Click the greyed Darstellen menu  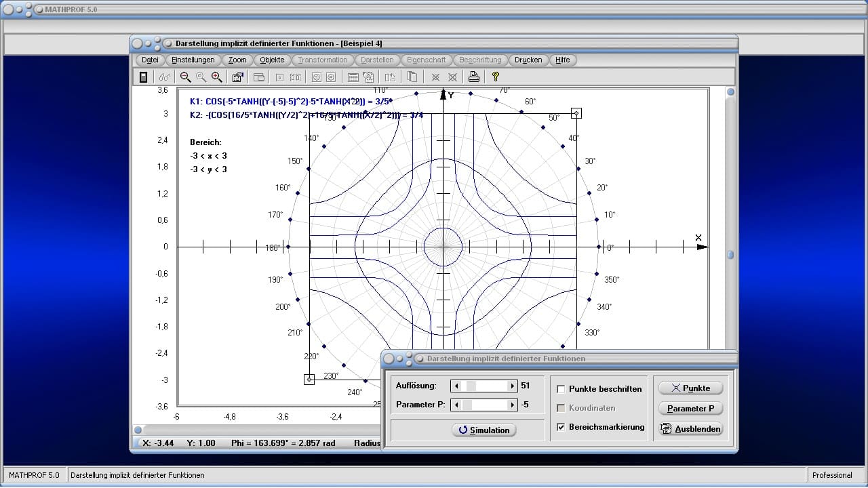tap(377, 60)
